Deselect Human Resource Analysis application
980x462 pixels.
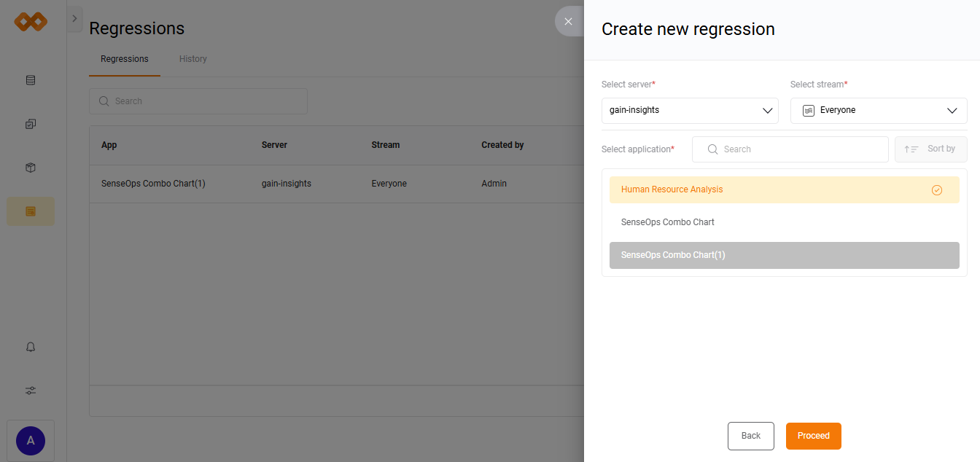point(784,189)
